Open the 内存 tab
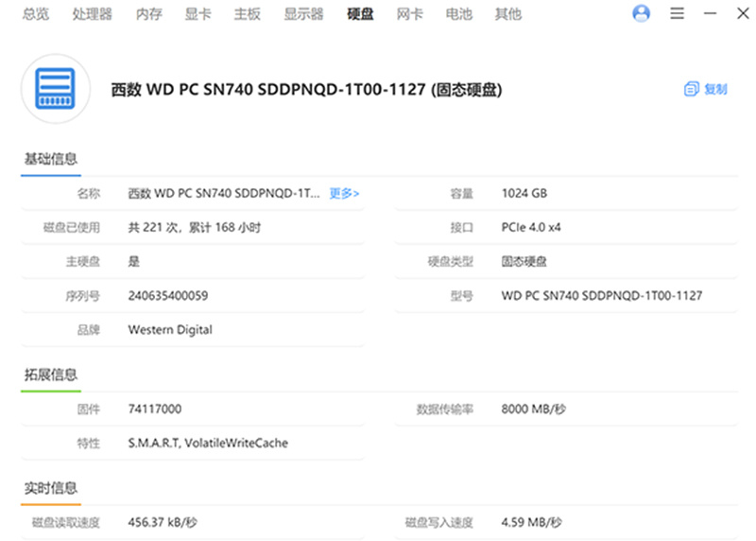756x541 pixels. 149,14
